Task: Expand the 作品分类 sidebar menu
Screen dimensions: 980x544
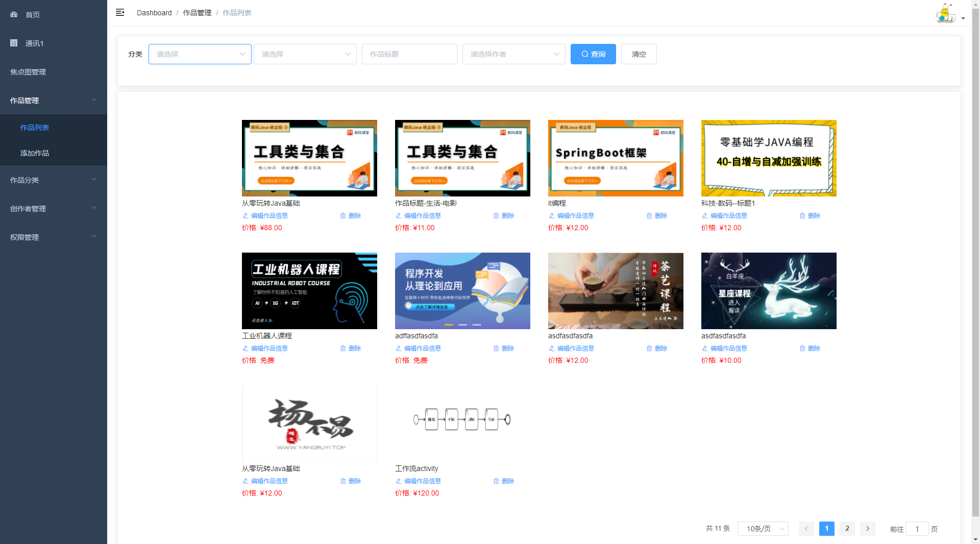Action: 54,180
